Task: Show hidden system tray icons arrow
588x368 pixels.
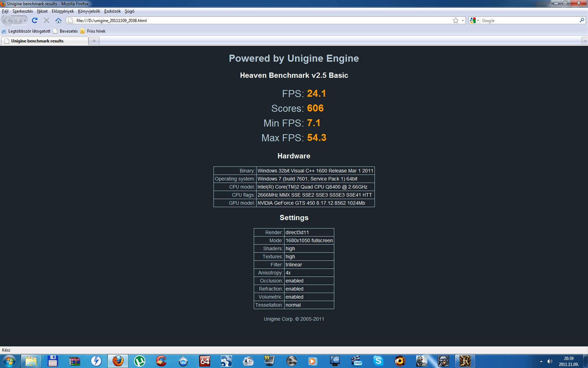Action: (x=541, y=361)
